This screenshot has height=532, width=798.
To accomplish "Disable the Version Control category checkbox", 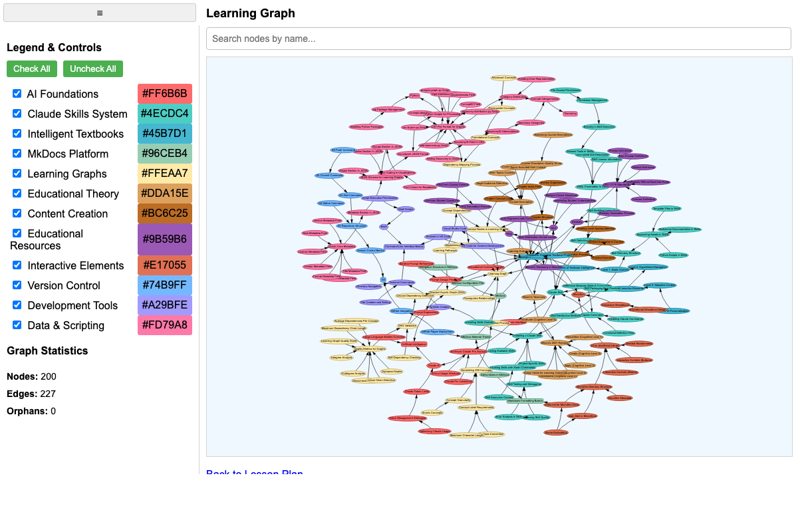I will 17,285.
